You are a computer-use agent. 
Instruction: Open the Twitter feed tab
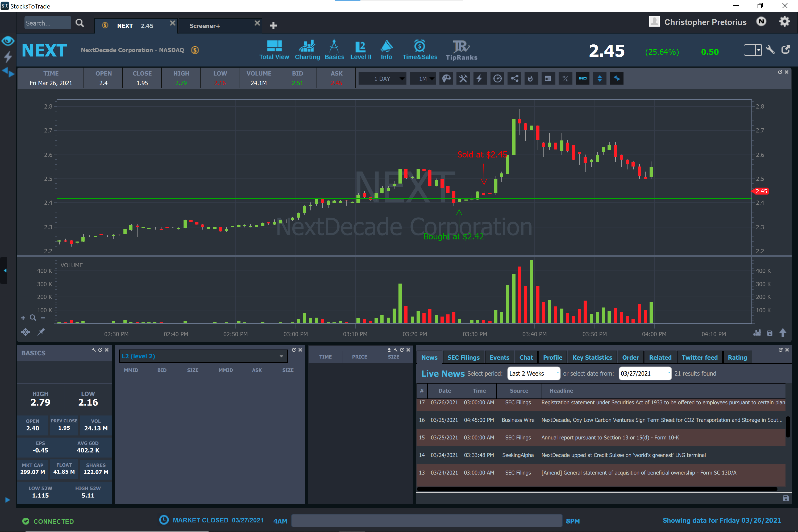tap(699, 357)
